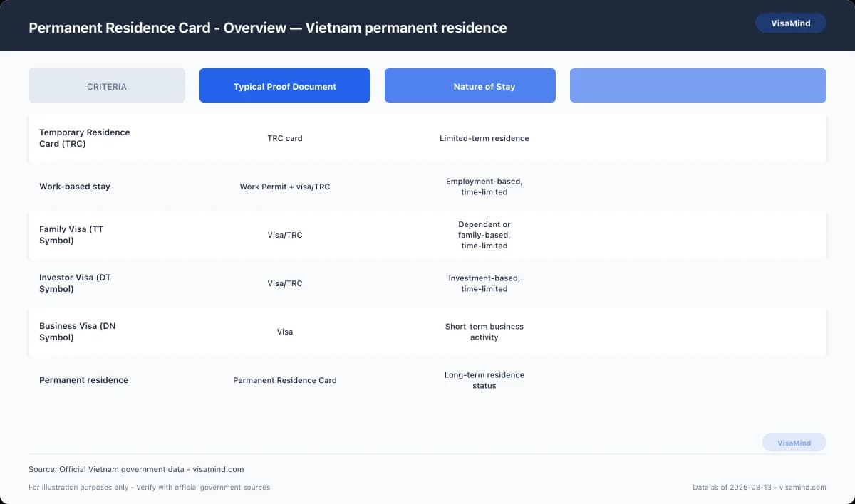The width and height of the screenshot is (855, 504).
Task: Select the Work-based stay row label
Action: pyautogui.click(x=75, y=187)
